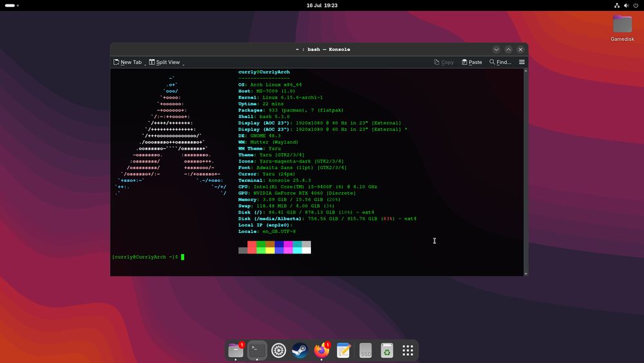Click the red color block in terminal output

(252, 248)
